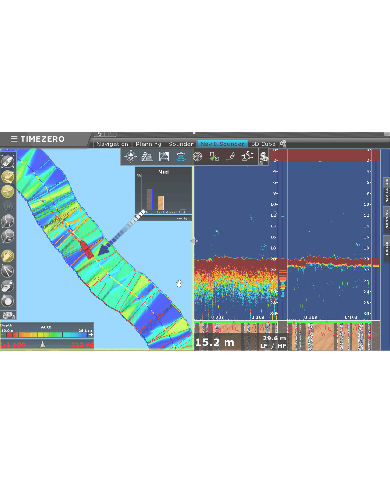Click the splitter handle between chart and sounder
This screenshot has height=484, width=390.
(193, 240)
